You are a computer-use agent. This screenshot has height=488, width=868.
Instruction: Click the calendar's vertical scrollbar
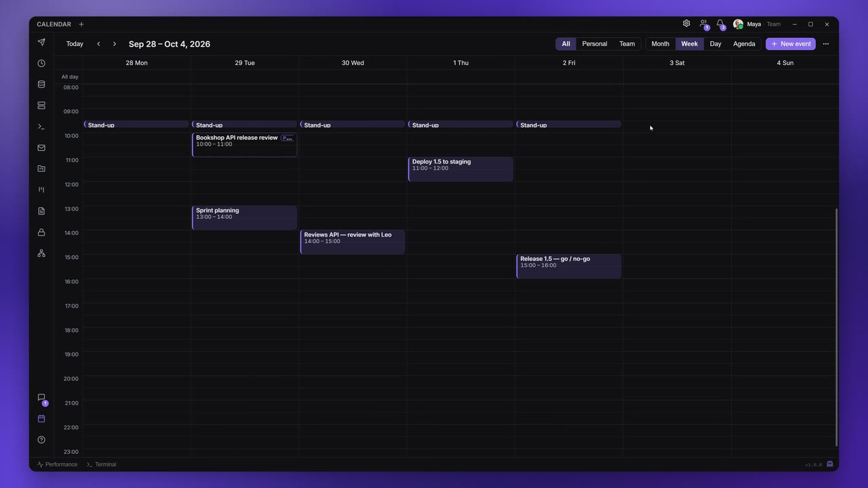pos(836,327)
